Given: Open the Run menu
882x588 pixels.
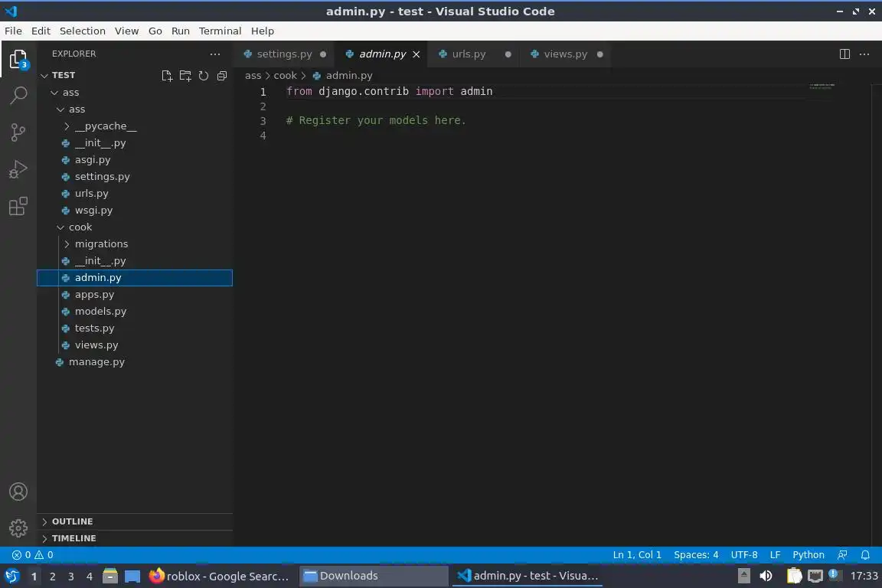Looking at the screenshot, I should [180, 31].
